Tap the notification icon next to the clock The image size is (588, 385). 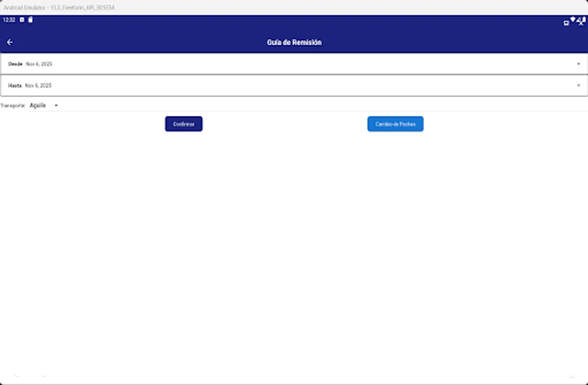coord(21,19)
